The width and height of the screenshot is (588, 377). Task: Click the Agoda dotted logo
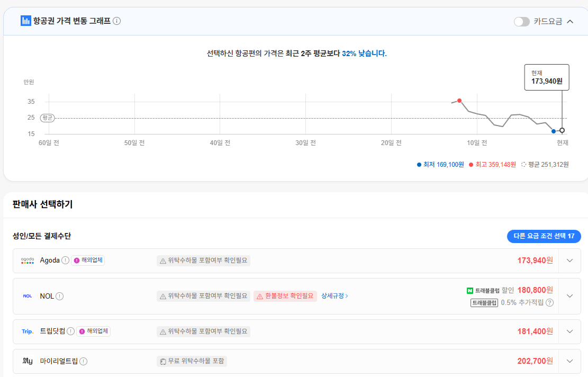click(28, 260)
